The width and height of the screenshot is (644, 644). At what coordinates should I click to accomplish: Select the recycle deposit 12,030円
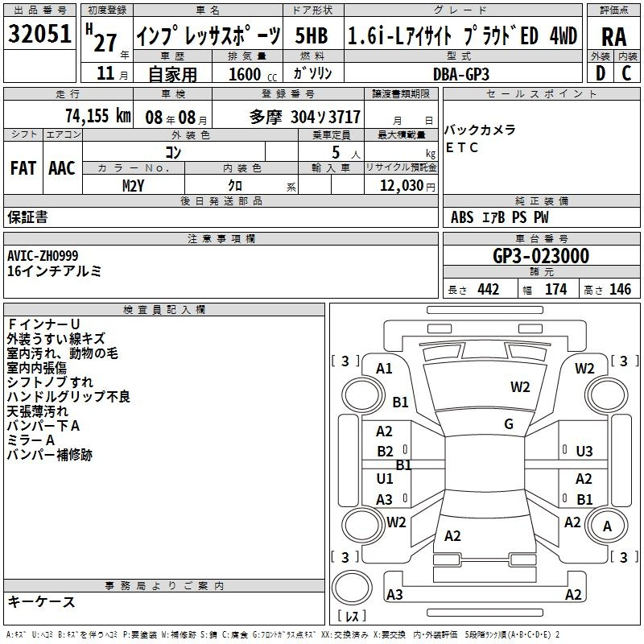coord(407,186)
